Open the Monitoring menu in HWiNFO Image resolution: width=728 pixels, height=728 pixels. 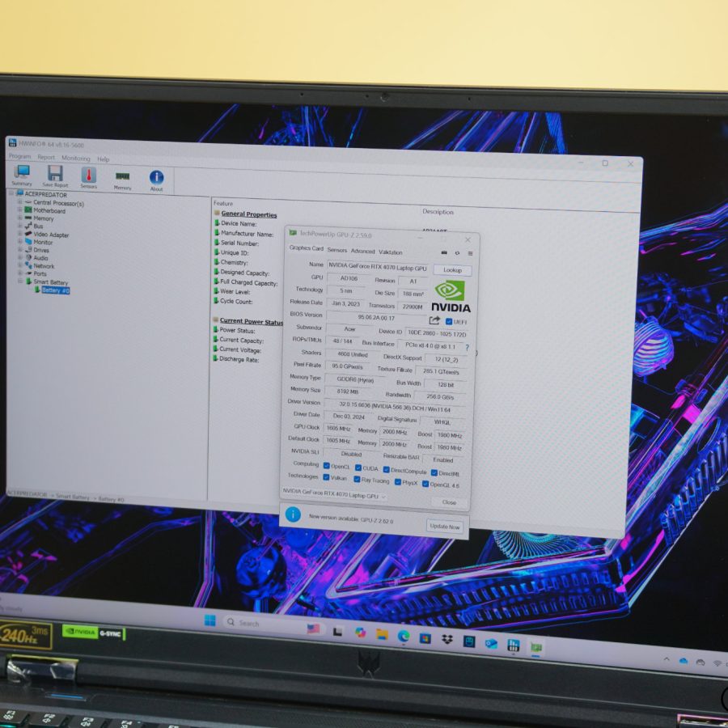point(76,158)
